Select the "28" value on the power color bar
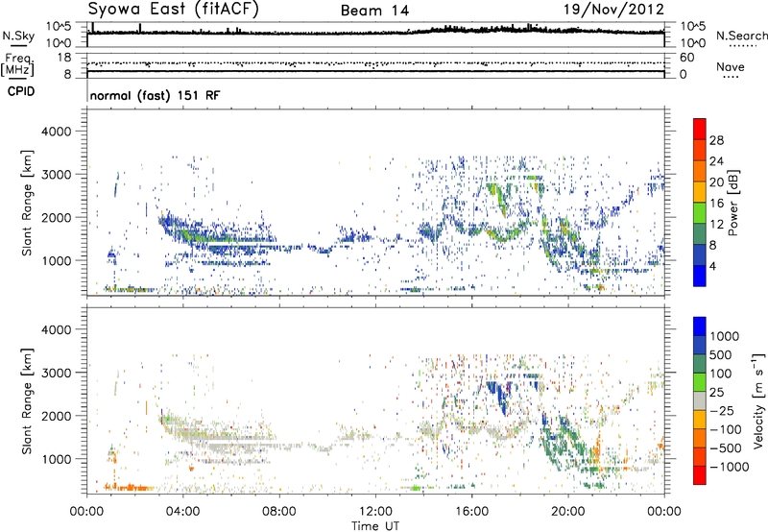The width and height of the screenshot is (768, 532). (x=716, y=140)
